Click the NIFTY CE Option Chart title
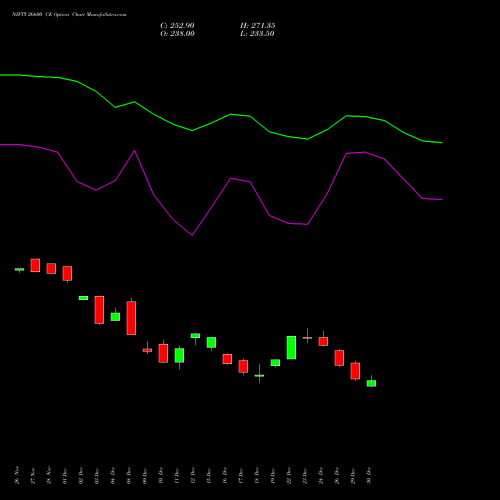This screenshot has width=500, height=500. 69,14
